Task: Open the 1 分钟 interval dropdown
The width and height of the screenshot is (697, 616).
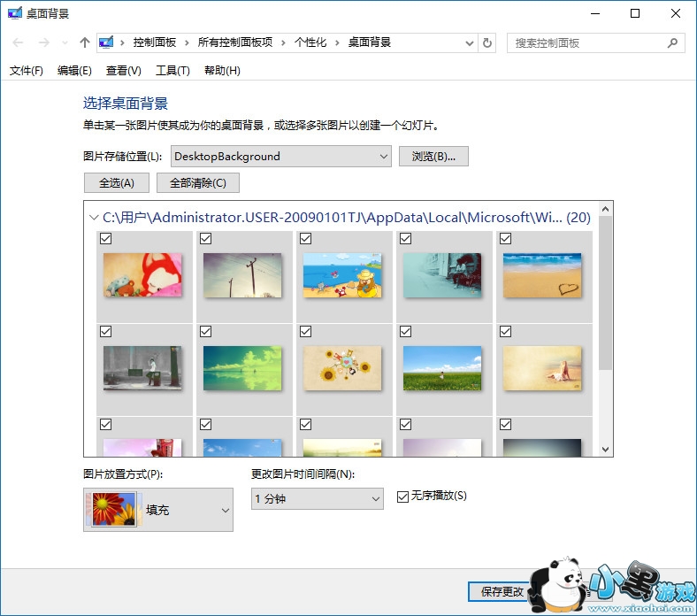Action: (318, 499)
